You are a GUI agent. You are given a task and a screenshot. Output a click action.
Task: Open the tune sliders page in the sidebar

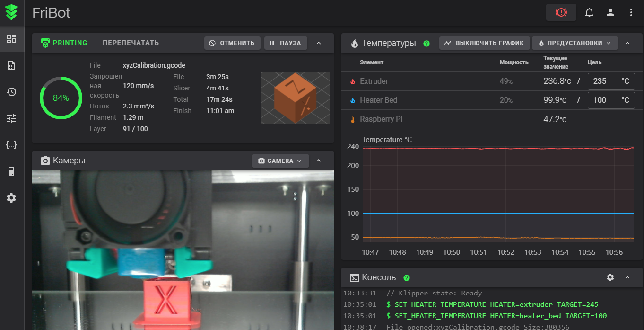[12, 118]
